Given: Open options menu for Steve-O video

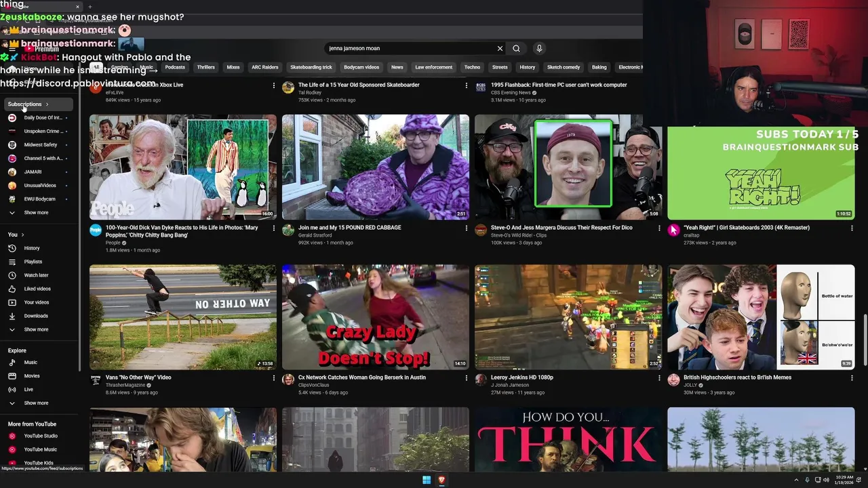Looking at the screenshot, I should point(659,228).
